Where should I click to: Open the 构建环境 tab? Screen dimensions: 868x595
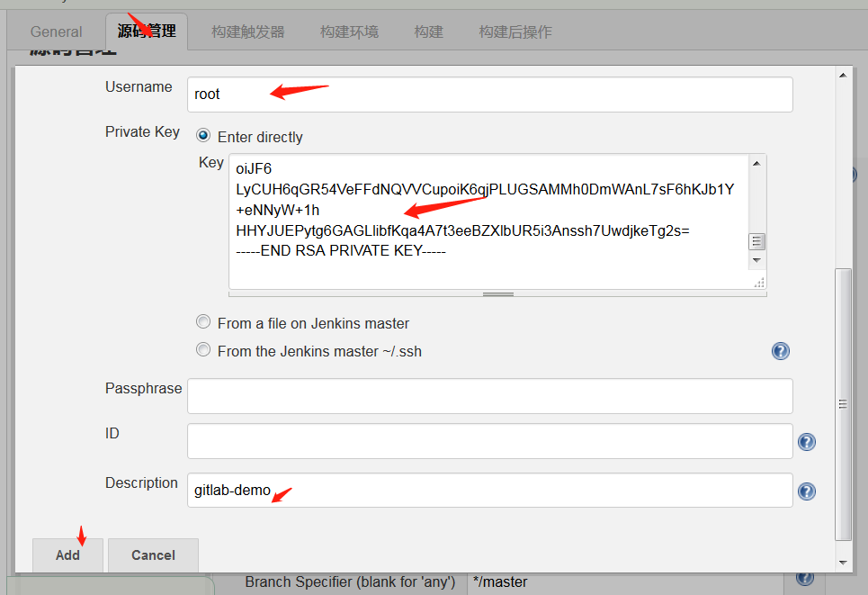[x=349, y=32]
